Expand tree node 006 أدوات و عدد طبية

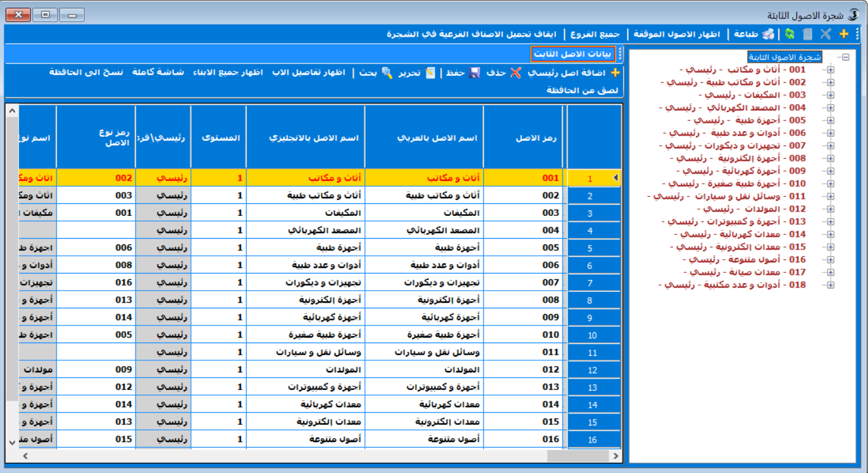click(x=831, y=133)
